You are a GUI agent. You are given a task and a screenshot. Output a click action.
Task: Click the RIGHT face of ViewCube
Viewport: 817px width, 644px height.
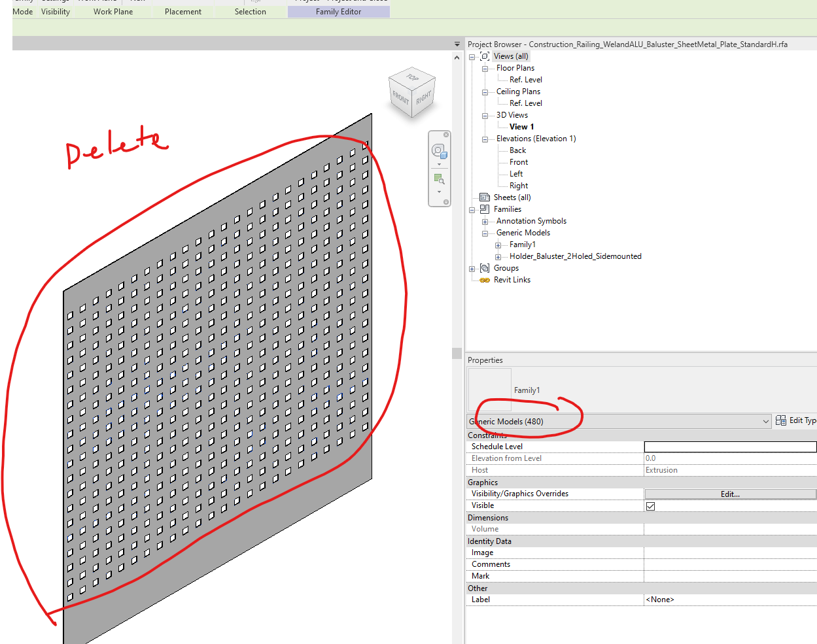pos(424,98)
